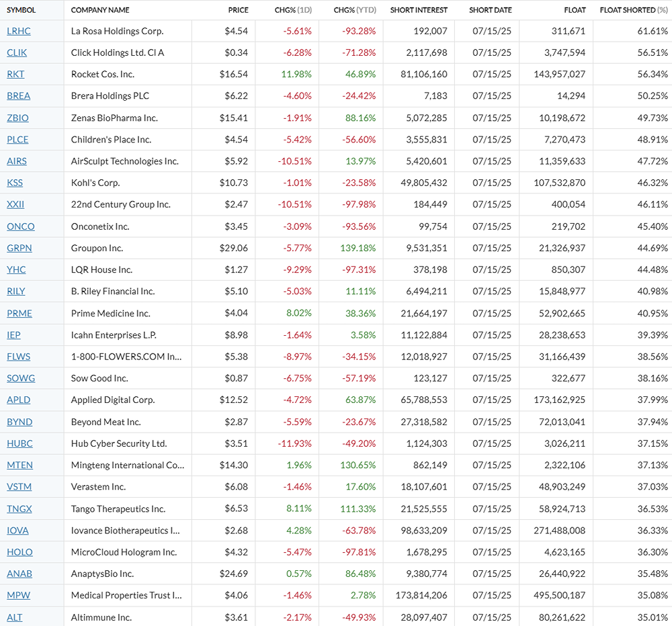Image resolution: width=672 pixels, height=626 pixels.
Task: Click float shorted value 61.61%
Action: click(x=653, y=32)
